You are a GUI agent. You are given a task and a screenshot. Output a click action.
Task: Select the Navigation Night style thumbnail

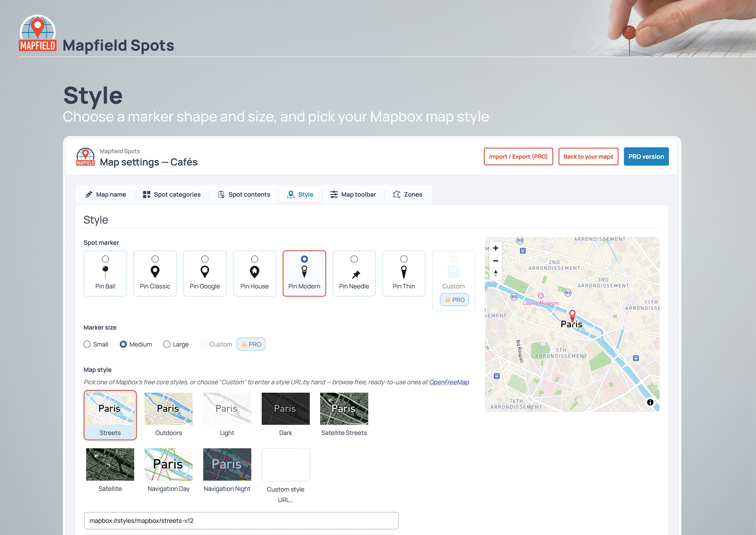click(227, 464)
